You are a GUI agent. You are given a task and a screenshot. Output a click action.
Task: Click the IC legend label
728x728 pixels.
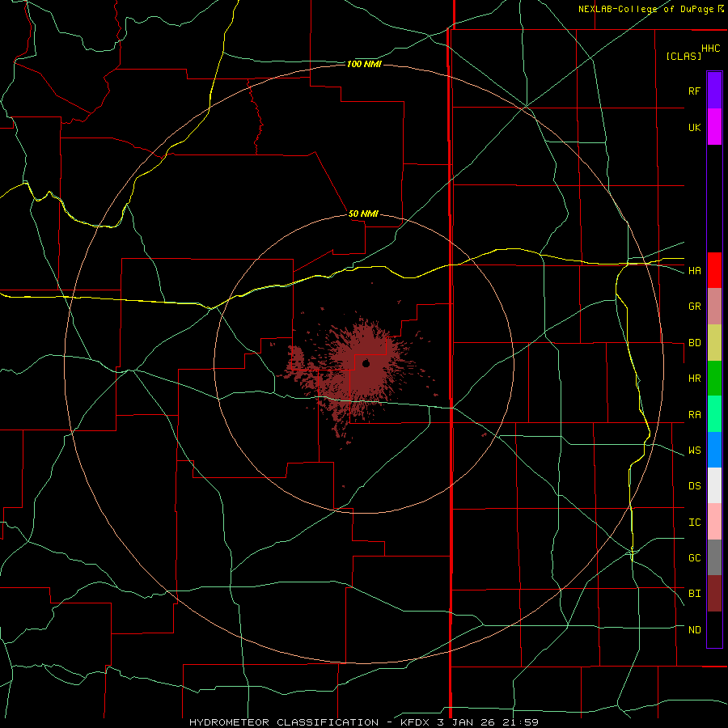(x=694, y=523)
